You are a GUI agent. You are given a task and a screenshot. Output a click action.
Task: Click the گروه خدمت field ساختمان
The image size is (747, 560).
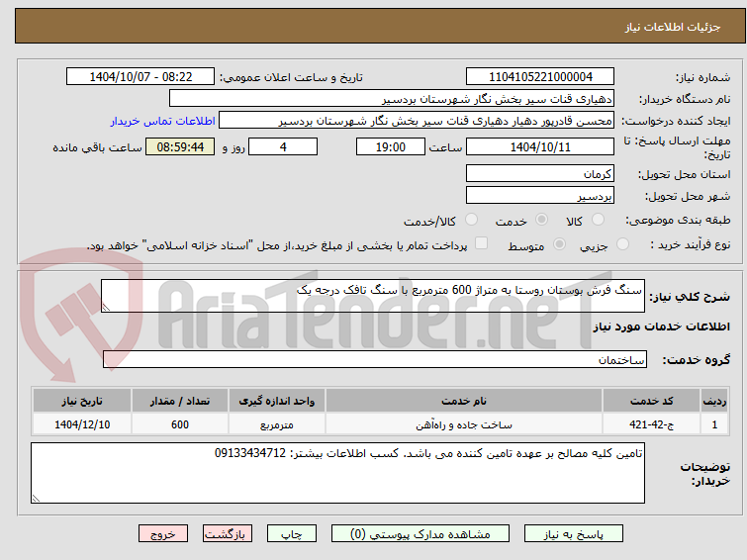click(x=375, y=359)
